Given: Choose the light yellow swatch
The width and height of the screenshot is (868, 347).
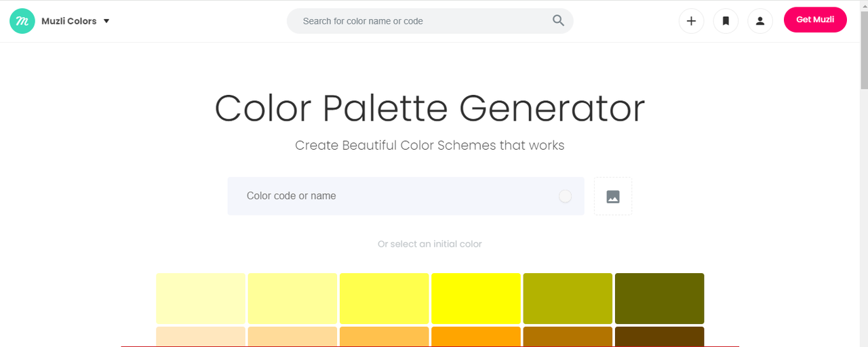Looking at the screenshot, I should tap(292, 298).
